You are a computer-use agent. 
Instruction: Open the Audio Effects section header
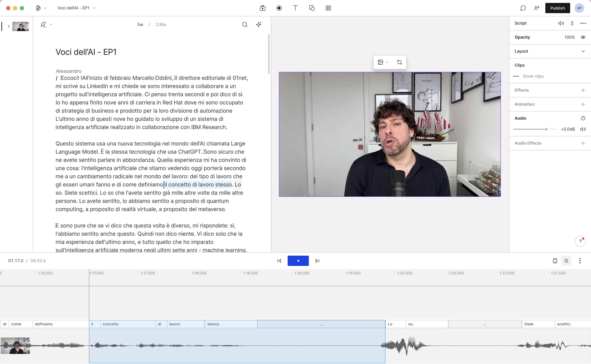pos(528,143)
